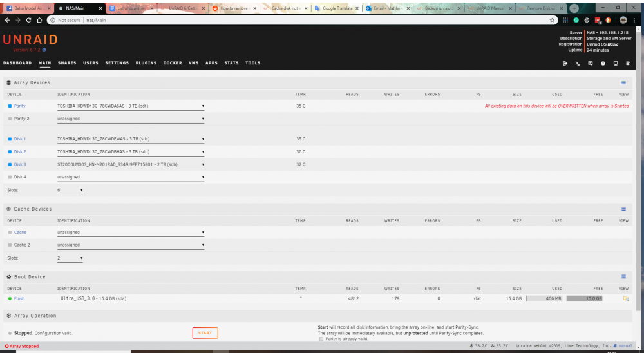Open the Plugins menu item
Screen dimensions: 644x353
click(x=146, y=63)
